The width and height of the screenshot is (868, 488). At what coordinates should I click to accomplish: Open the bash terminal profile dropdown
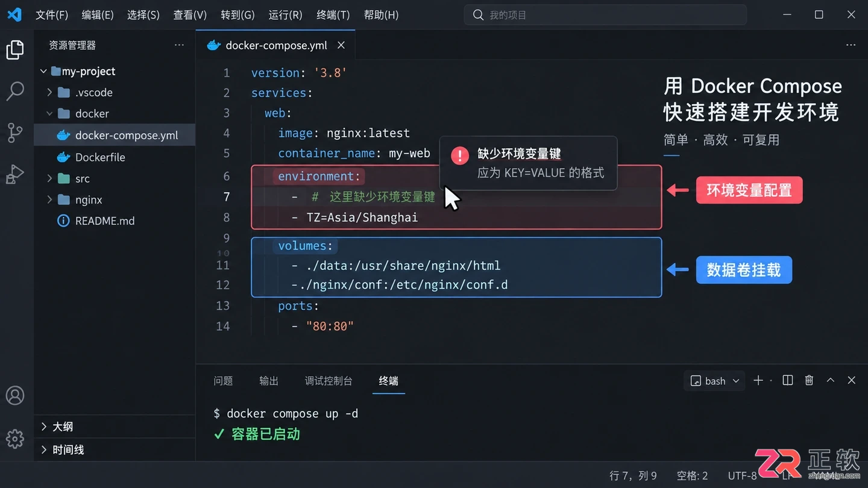pyautogui.click(x=715, y=381)
